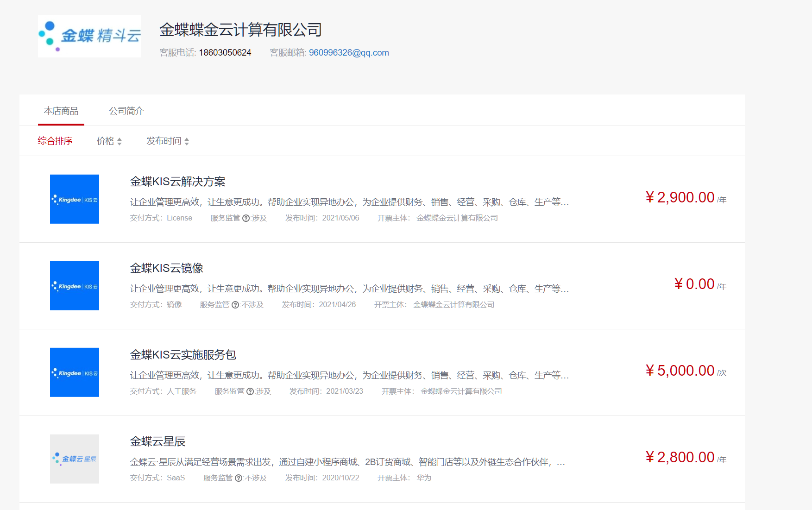Click the 服务监管 help icon for 金蝶云星辰

[x=239, y=478]
